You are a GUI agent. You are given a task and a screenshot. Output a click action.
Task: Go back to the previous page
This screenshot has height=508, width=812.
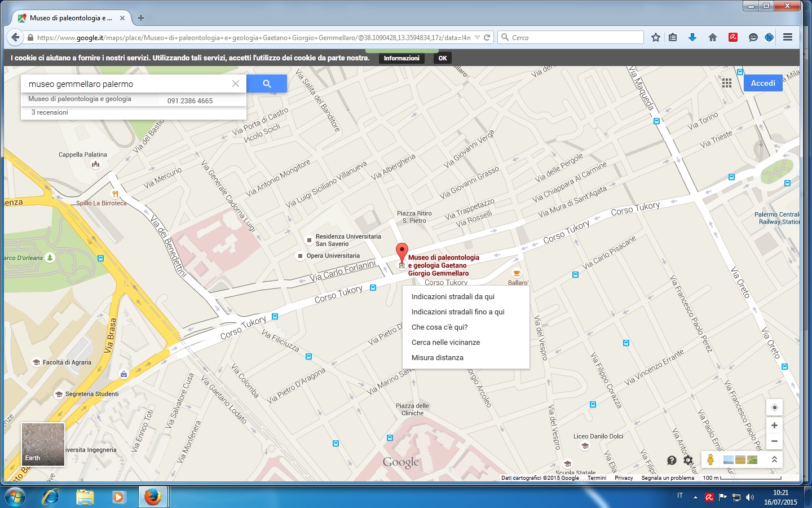(15, 37)
